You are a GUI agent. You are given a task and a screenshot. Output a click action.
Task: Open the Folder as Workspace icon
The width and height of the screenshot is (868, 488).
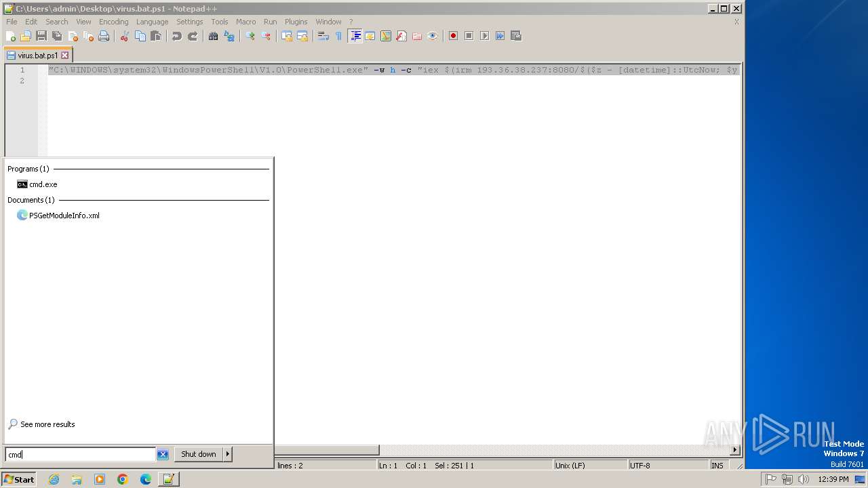coord(417,36)
